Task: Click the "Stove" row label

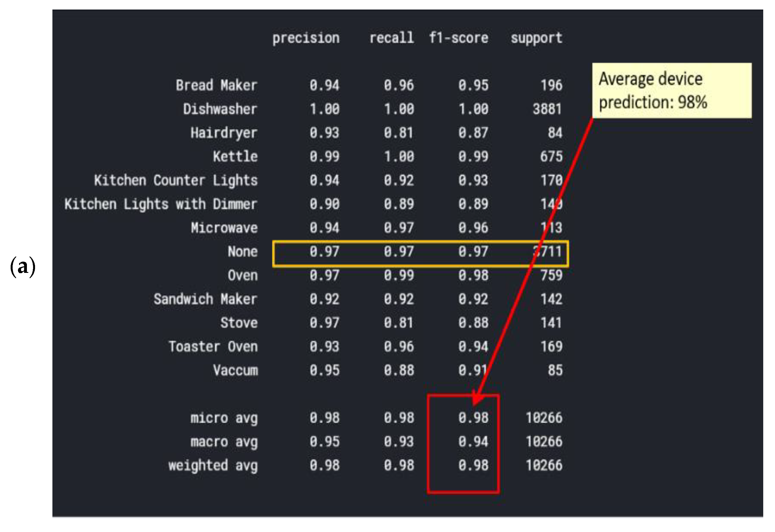Action: pos(239,323)
